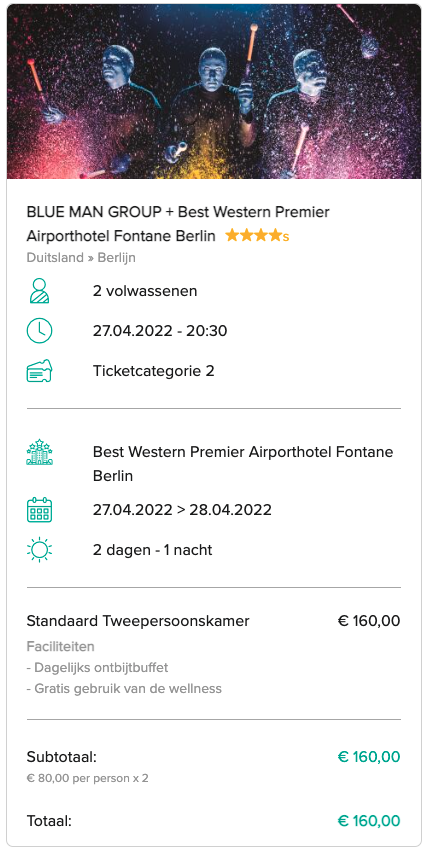Click the Duitsland » Berlijn breadcrumb
Image resolution: width=429 pixels, height=852 pixels.
(81, 258)
